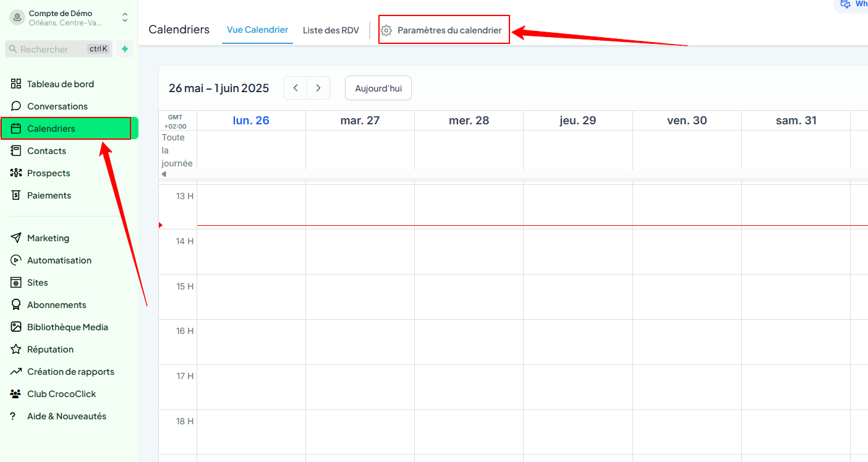
Task: Switch to the Vue Calendrier tab
Action: (x=257, y=30)
